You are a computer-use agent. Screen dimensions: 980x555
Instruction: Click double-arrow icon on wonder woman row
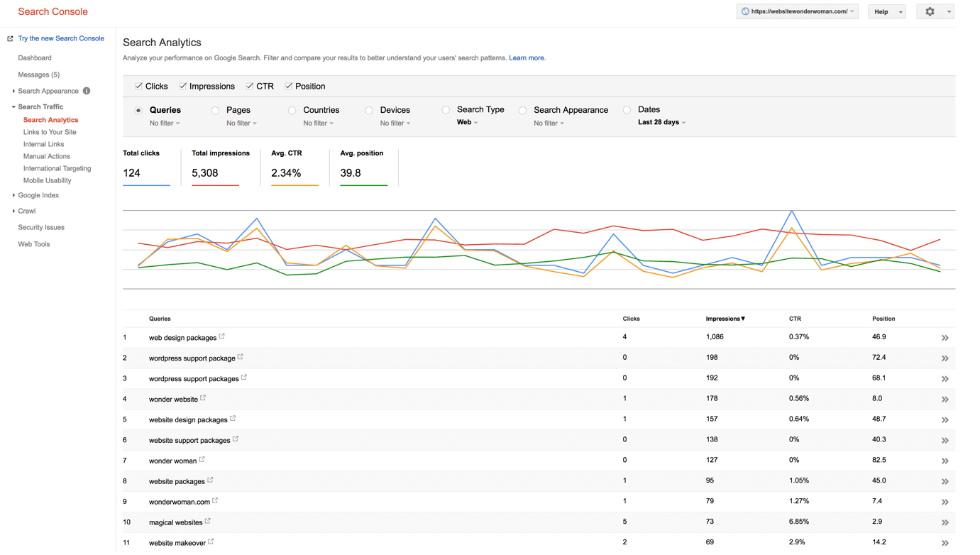[945, 461]
